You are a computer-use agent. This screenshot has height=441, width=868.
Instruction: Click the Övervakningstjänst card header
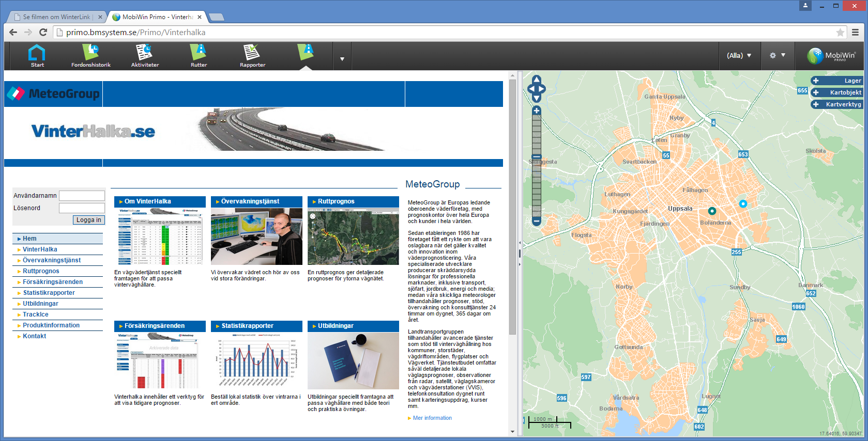click(x=256, y=201)
